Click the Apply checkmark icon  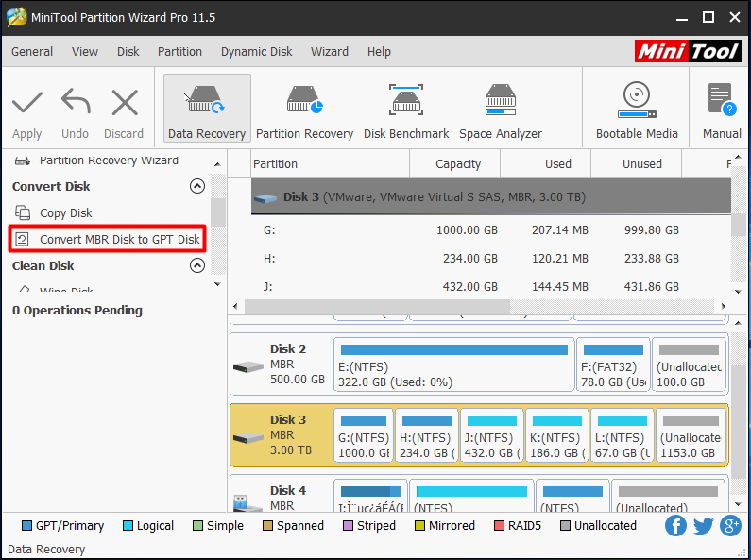(27, 102)
